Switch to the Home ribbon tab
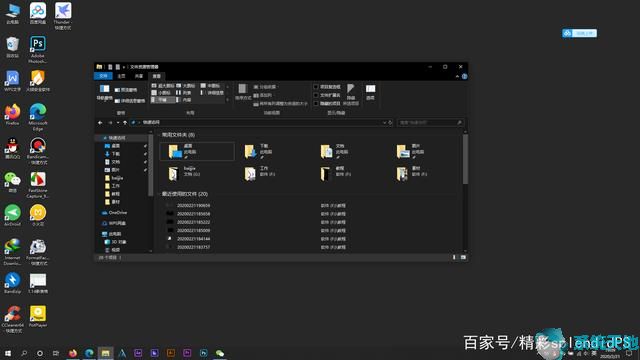This screenshot has width=640, height=360. 121,76
